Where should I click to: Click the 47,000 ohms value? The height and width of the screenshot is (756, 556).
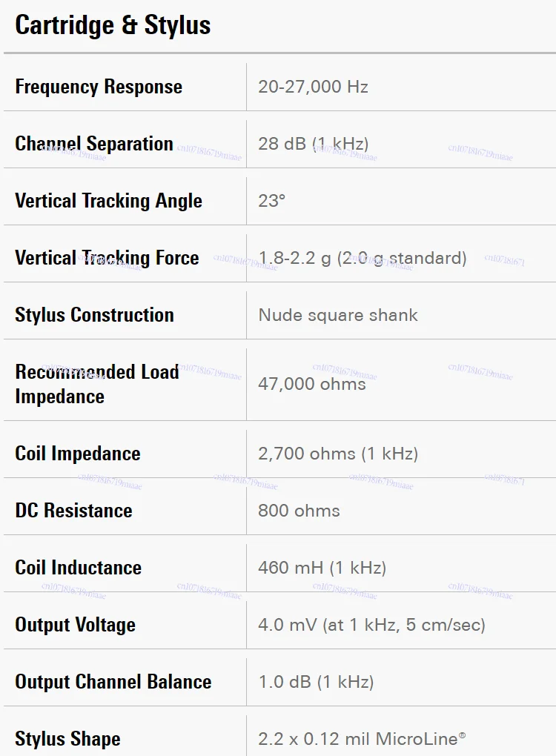[312, 384]
